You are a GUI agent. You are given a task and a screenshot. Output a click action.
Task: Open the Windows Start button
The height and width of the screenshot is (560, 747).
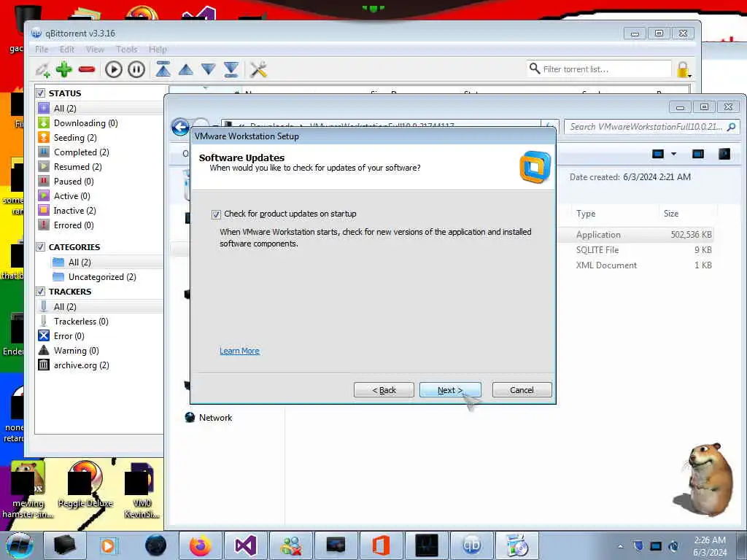tap(20, 545)
